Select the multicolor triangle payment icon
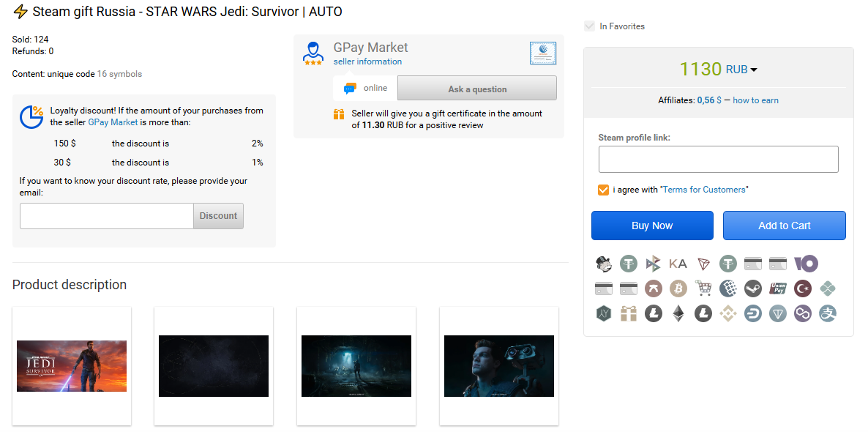Image resolution: width=868 pixels, height=432 pixels. [654, 264]
